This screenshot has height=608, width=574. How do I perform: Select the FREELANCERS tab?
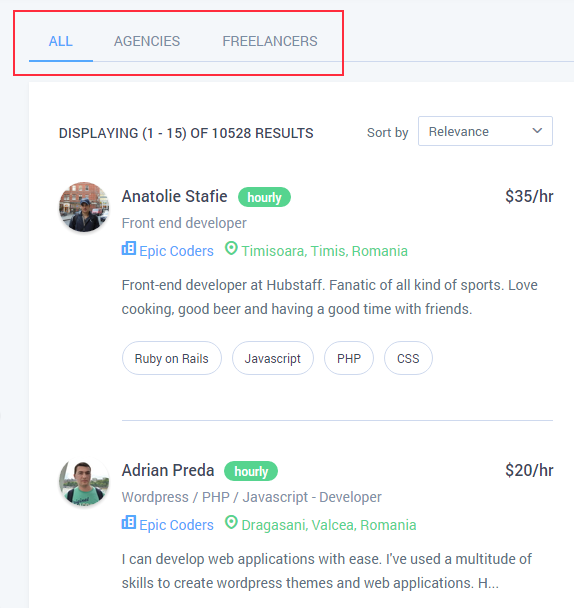coord(270,41)
